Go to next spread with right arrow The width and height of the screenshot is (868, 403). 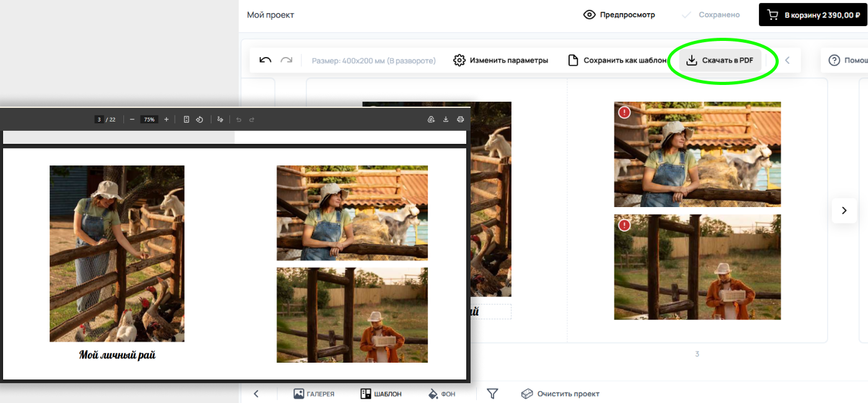point(844,211)
